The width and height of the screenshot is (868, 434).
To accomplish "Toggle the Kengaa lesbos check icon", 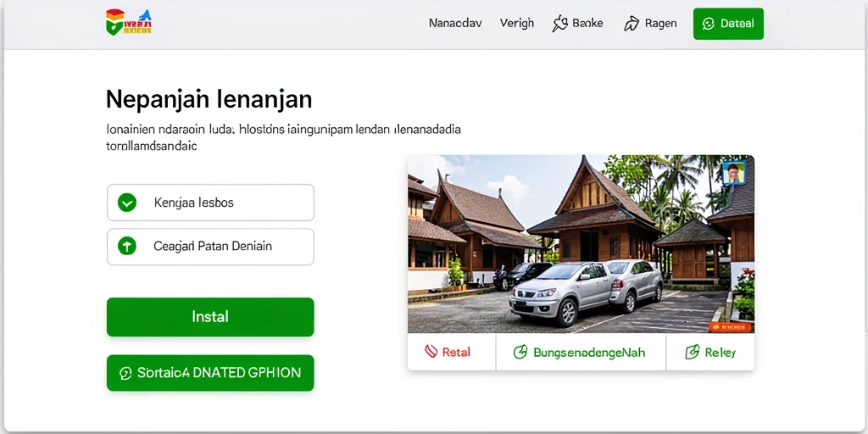I will pos(127,203).
